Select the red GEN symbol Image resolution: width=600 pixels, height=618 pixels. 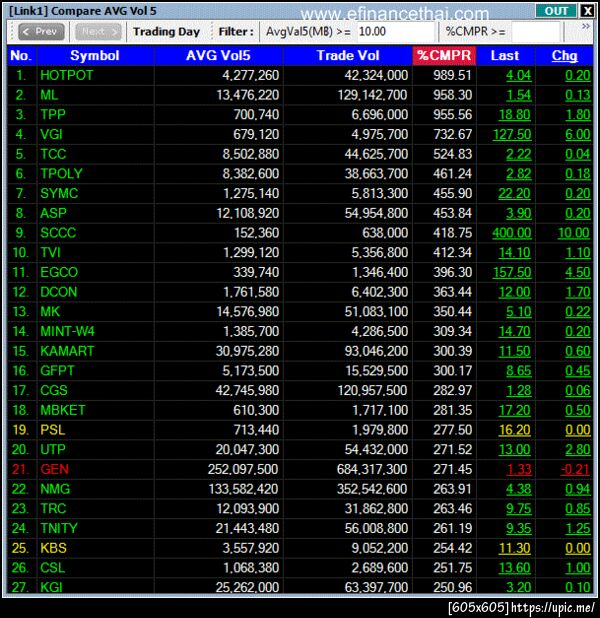click(54, 469)
